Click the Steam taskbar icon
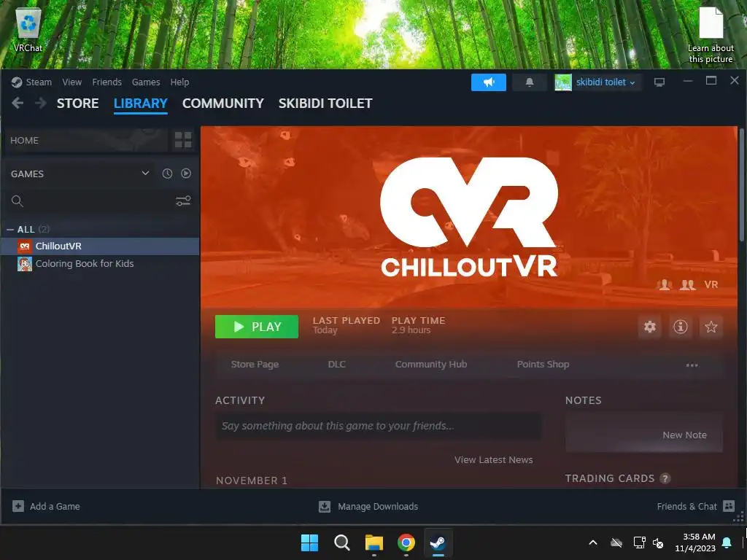The height and width of the screenshot is (560, 747). pos(438,542)
